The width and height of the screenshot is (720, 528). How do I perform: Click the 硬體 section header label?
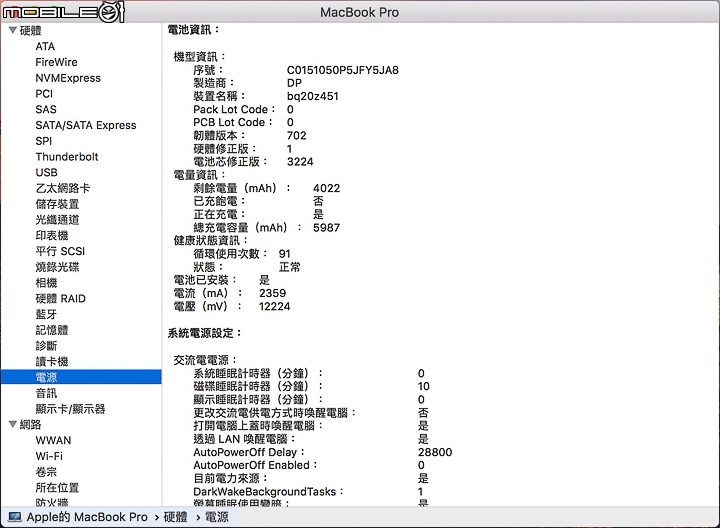click(x=30, y=30)
